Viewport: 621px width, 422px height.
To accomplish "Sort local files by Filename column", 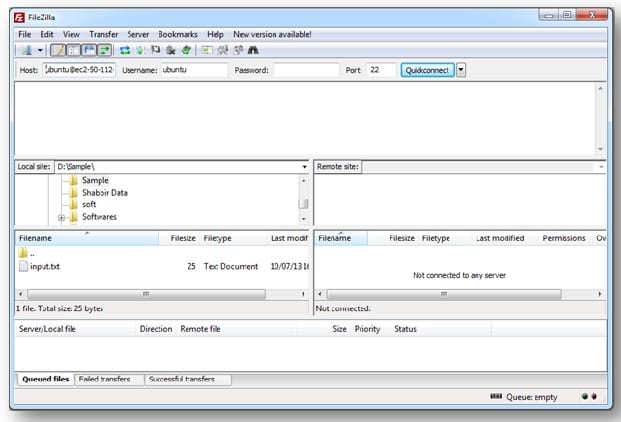I will click(87, 238).
